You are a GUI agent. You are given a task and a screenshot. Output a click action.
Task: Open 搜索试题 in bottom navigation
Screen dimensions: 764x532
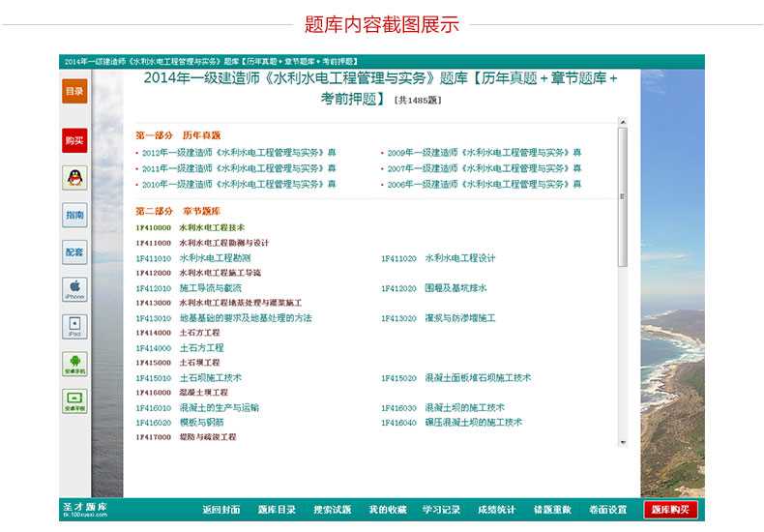[332, 510]
